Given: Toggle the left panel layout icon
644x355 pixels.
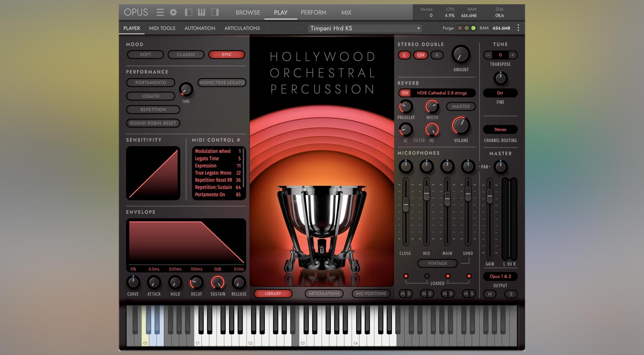Looking at the screenshot, I should (x=189, y=13).
